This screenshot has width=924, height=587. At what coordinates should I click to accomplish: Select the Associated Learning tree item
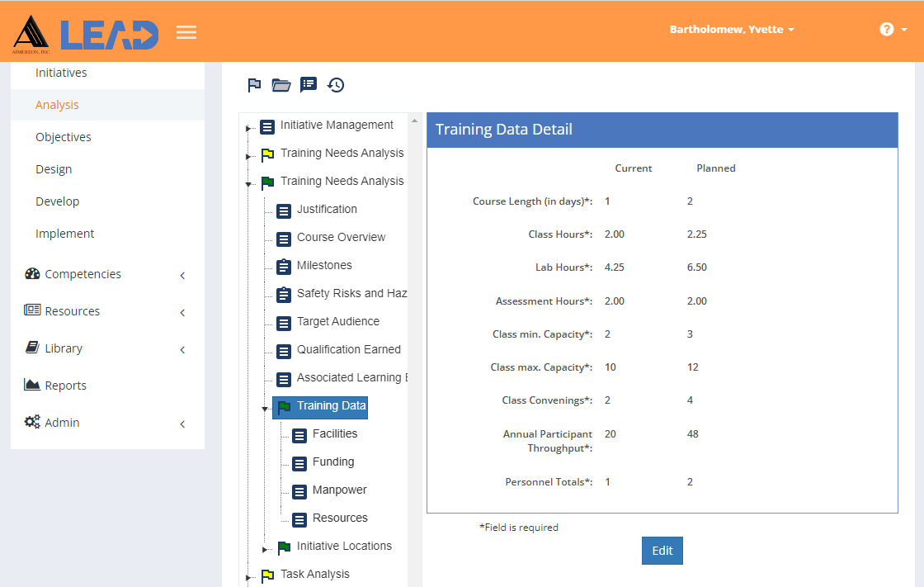tap(351, 377)
